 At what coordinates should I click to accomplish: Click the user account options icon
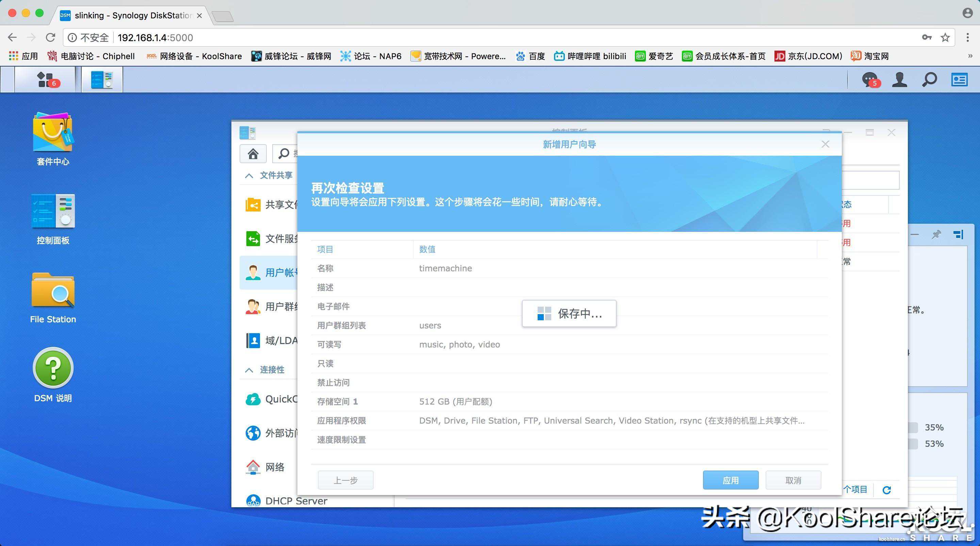[x=899, y=80]
